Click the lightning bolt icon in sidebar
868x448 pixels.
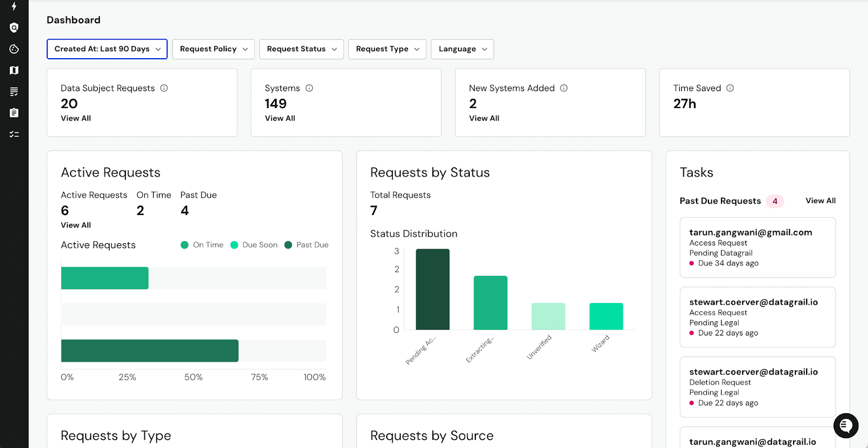tap(14, 7)
